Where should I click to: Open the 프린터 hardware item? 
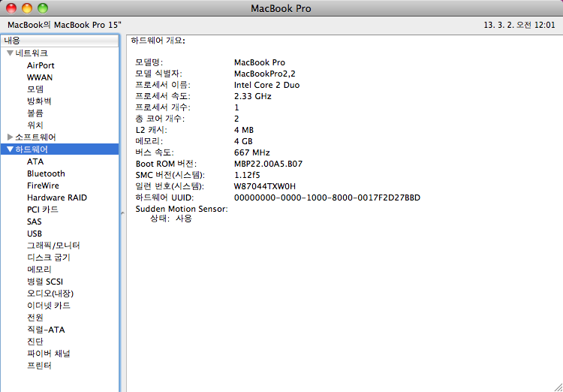[x=39, y=366]
